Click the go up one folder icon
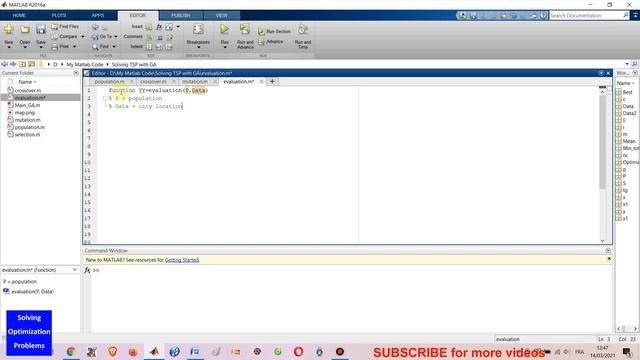The width and height of the screenshot is (640, 360). (22, 64)
